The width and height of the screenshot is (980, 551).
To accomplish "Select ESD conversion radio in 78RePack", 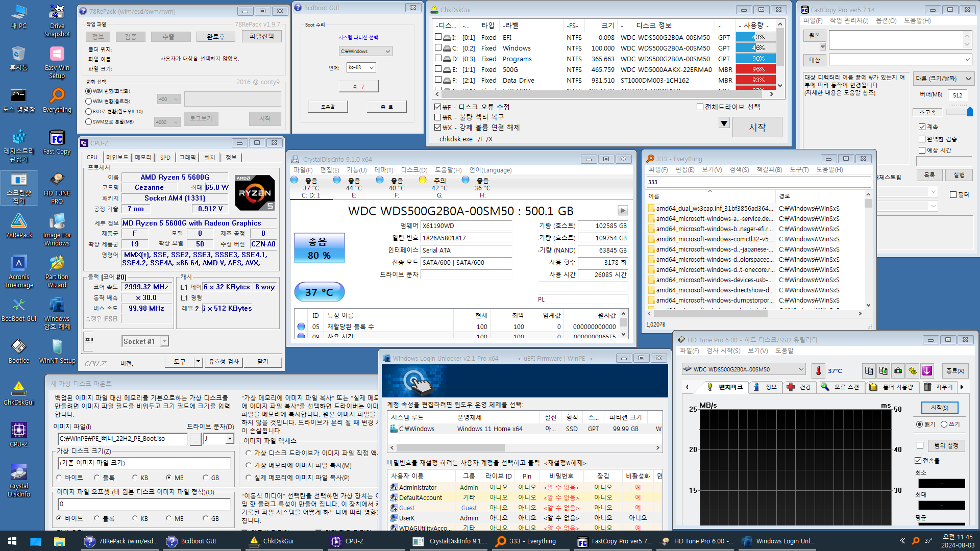I will coord(89,111).
